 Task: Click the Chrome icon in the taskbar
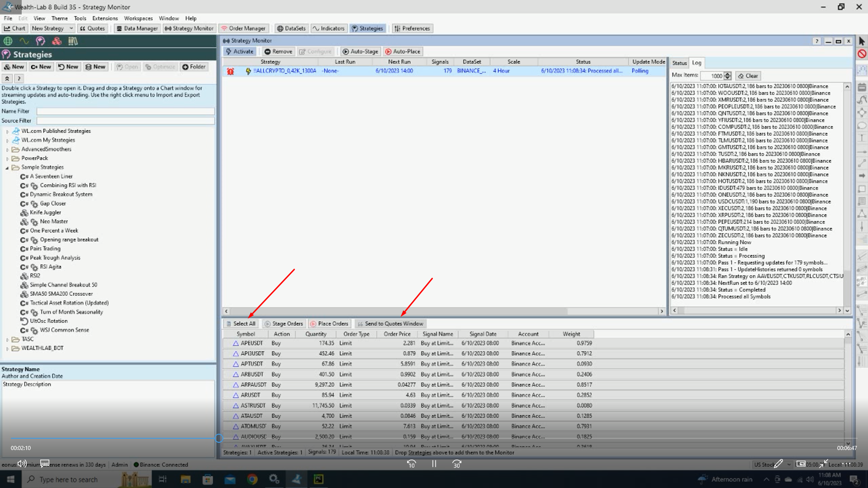(252, 479)
